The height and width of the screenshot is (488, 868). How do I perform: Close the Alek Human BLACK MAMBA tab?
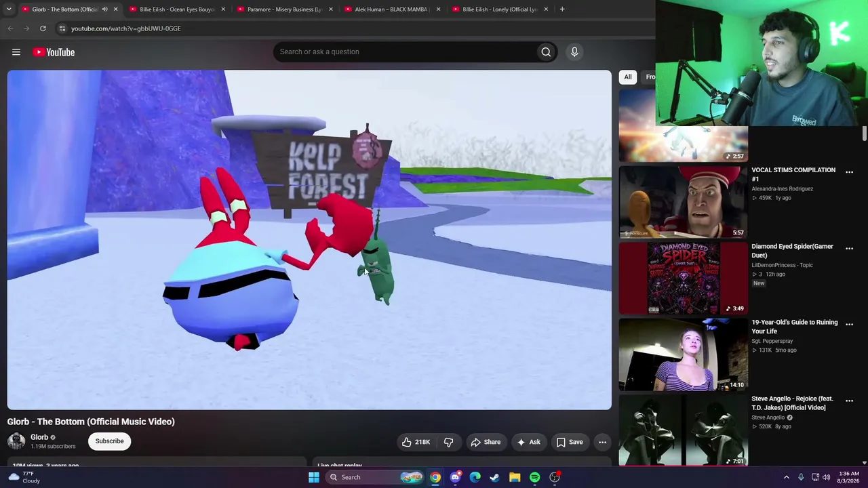point(438,9)
